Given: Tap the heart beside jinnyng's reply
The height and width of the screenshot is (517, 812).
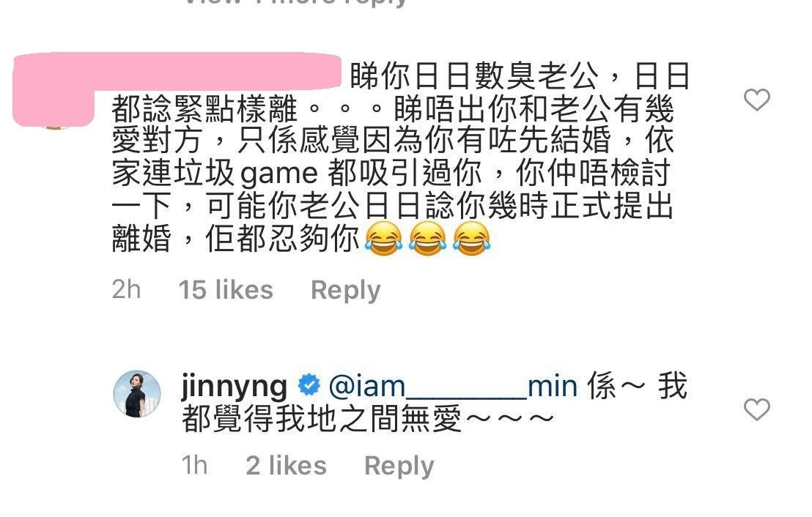Looking at the screenshot, I should pos(756,409).
